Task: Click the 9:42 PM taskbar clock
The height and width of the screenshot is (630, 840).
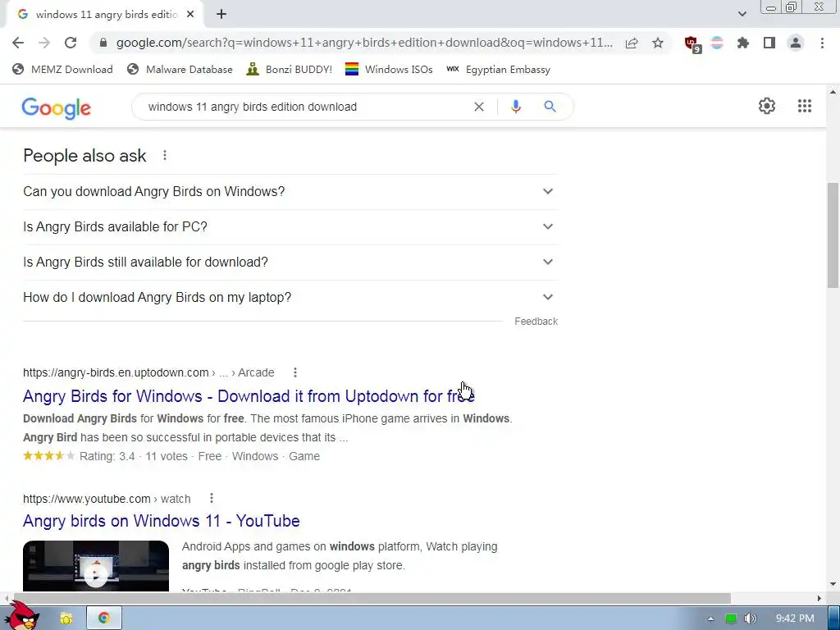Action: (x=795, y=619)
